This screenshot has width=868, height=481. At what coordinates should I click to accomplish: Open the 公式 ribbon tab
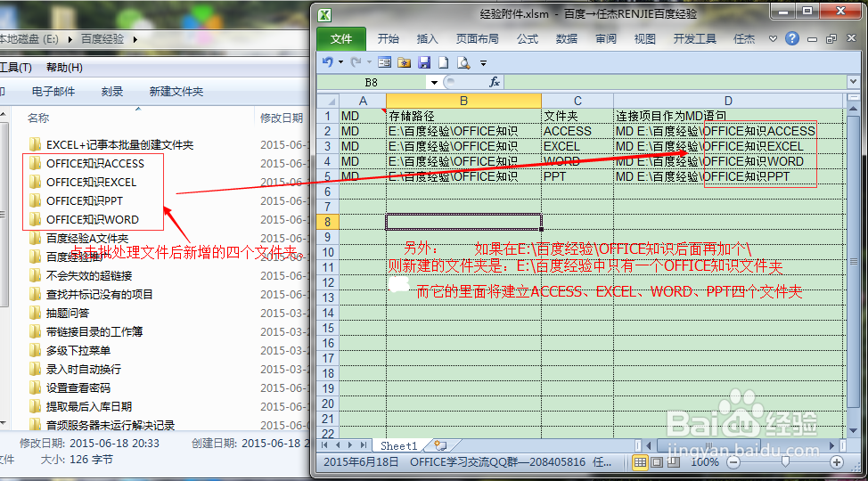527,38
